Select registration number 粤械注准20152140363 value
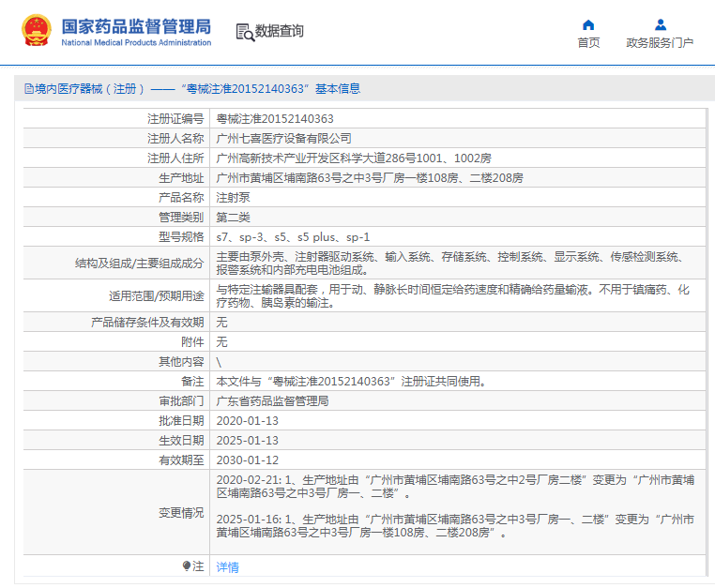 [275, 119]
